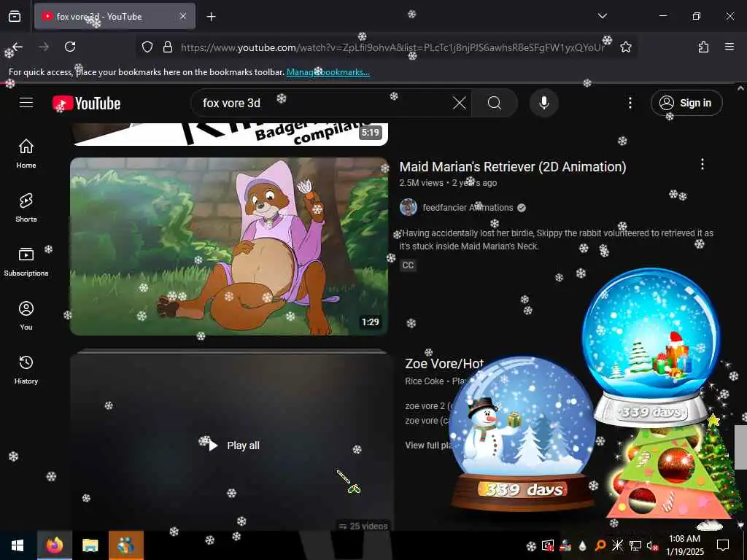Open Firefox extensions menu

point(703,47)
